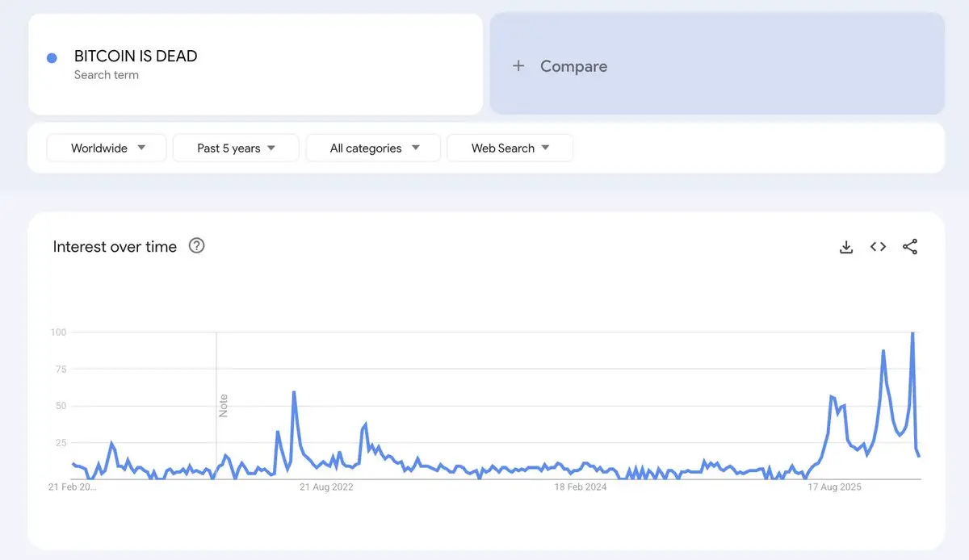Download the interest over time data
Image resolution: width=969 pixels, height=560 pixels.
point(846,247)
